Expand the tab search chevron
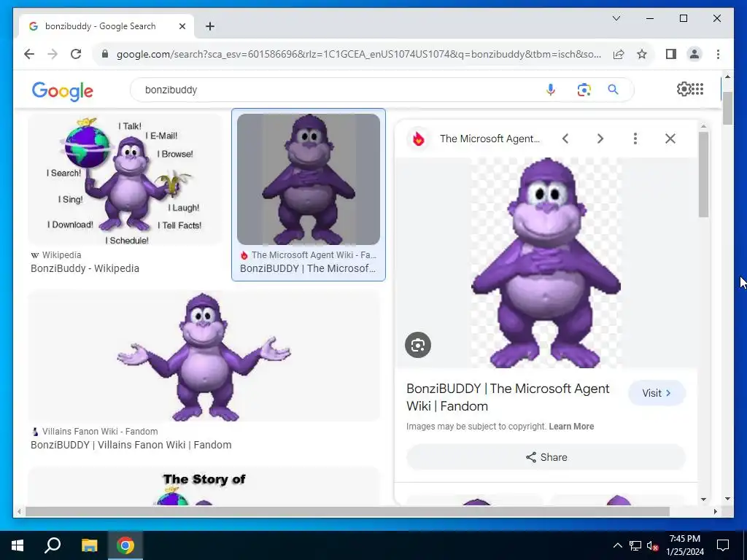This screenshot has width=747, height=560. tap(616, 18)
